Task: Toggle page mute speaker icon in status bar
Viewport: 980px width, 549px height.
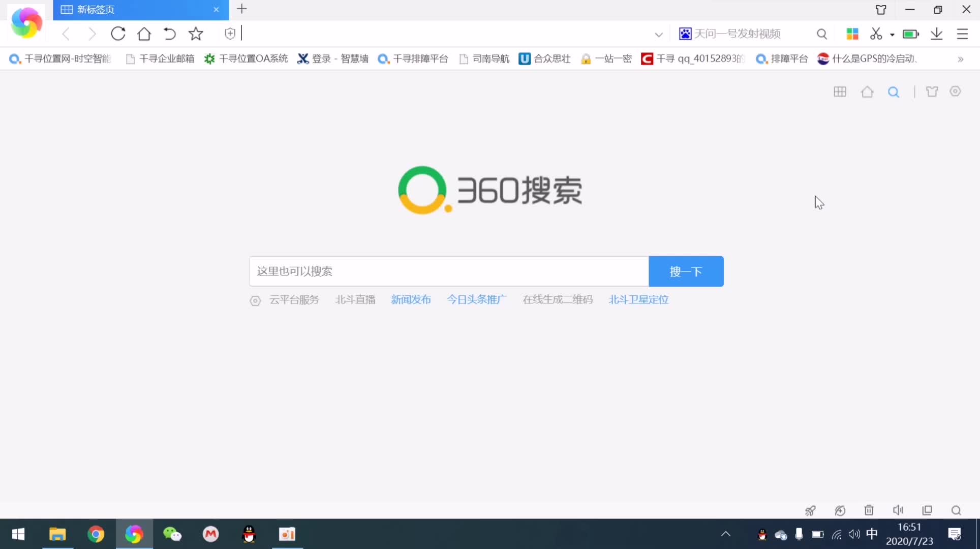Action: [898, 510]
